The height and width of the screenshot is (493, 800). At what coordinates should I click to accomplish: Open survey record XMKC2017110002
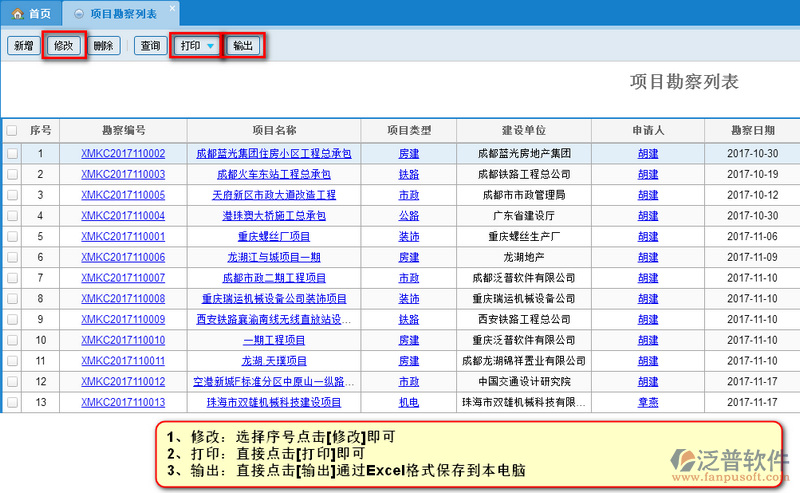[x=123, y=154]
